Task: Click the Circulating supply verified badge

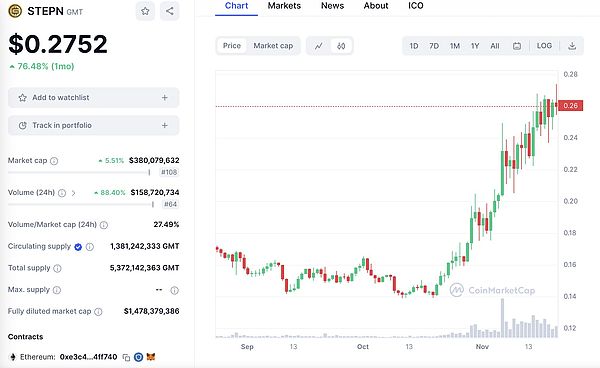Action: [78, 247]
